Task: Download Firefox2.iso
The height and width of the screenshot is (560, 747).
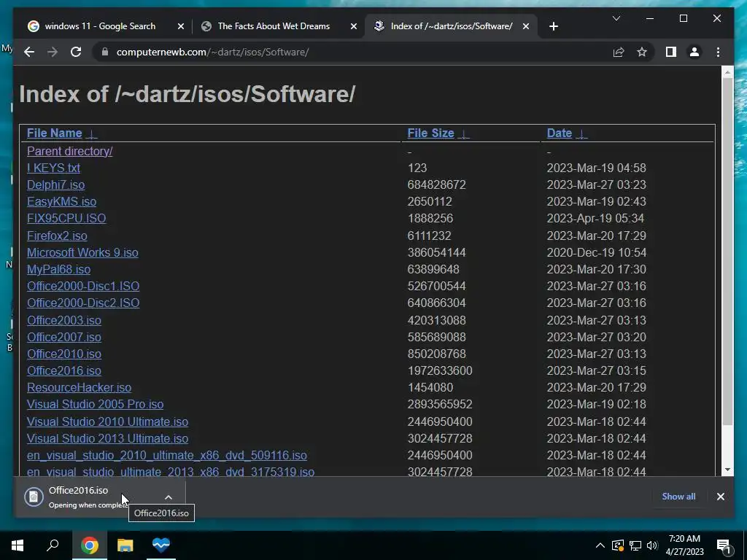Action: (x=57, y=236)
